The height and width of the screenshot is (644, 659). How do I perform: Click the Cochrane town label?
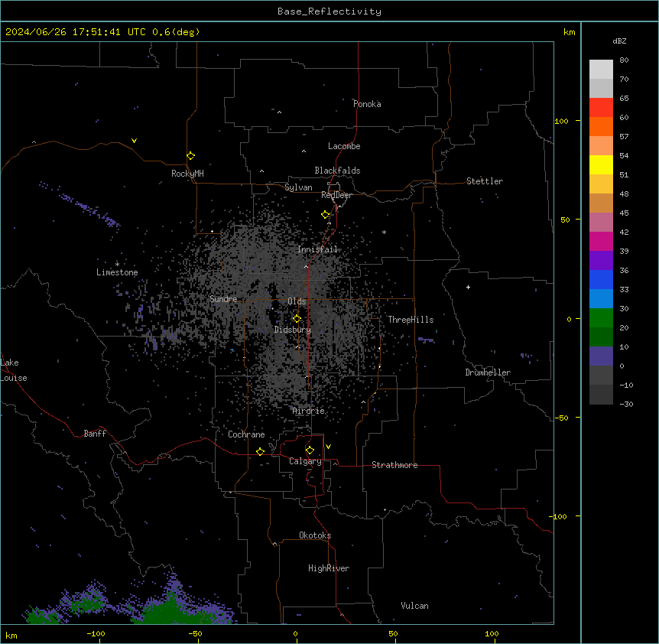(x=246, y=434)
